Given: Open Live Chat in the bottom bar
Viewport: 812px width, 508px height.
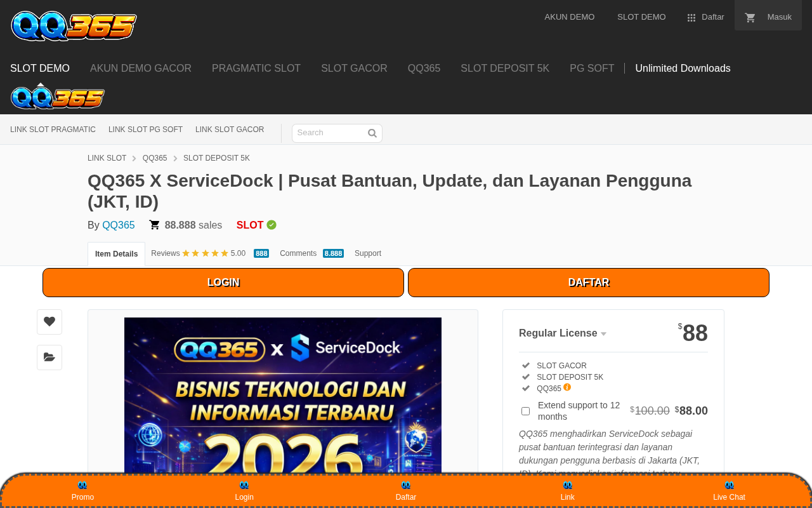Looking at the screenshot, I should [x=729, y=491].
